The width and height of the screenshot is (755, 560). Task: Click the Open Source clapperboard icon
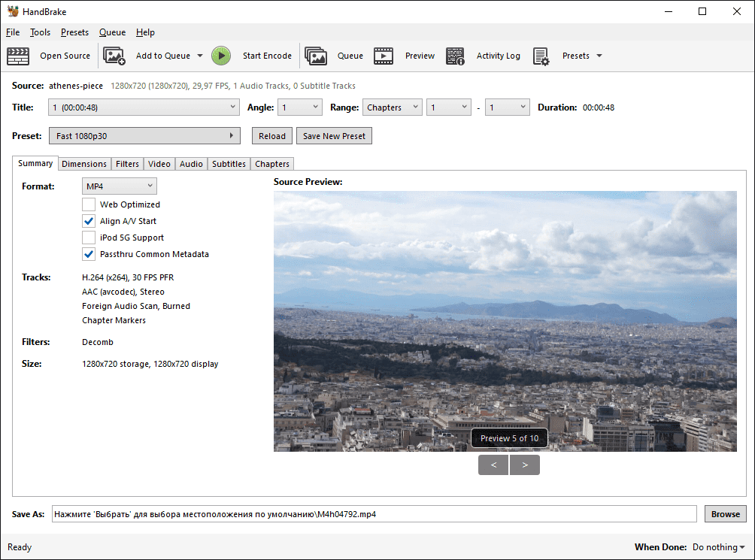(x=18, y=56)
